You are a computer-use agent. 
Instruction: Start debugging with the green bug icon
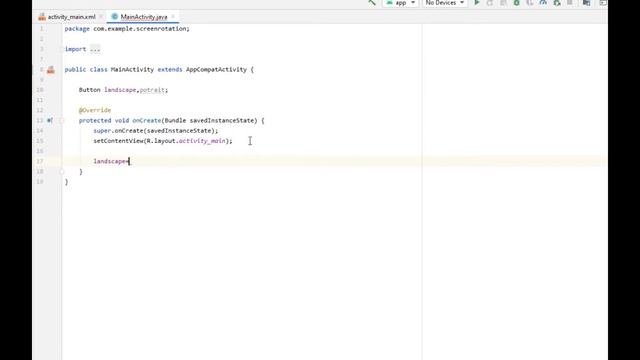point(516,2)
